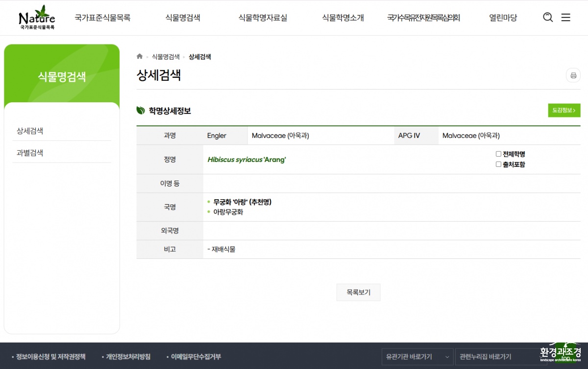The height and width of the screenshot is (369, 588).
Task: Click the 재배식물 remark text
Action: click(x=223, y=249)
